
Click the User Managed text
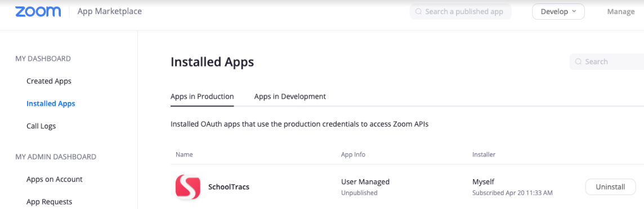365,181
